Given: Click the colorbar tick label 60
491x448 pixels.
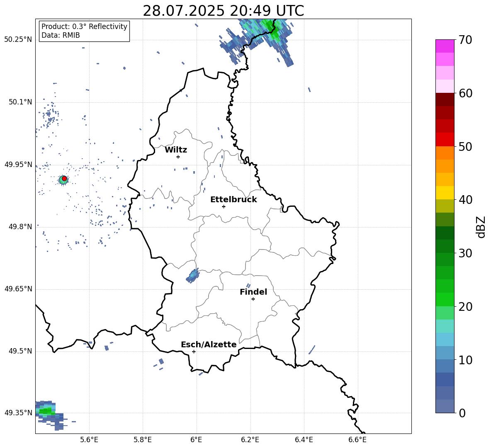Looking at the screenshot, I should pos(465,93).
